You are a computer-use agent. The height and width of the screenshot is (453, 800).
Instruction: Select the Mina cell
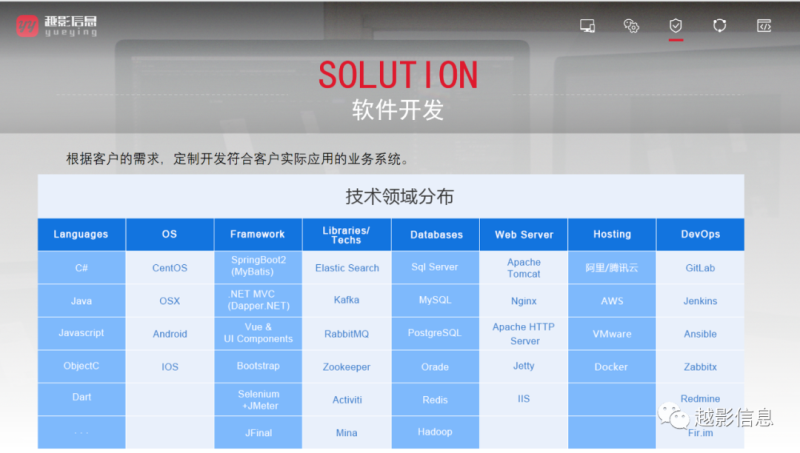(x=346, y=432)
